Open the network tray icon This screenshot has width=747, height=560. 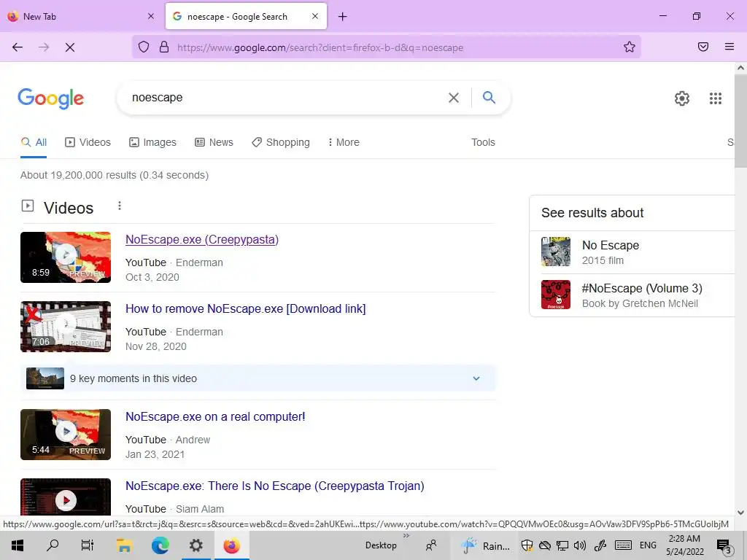tap(562, 545)
